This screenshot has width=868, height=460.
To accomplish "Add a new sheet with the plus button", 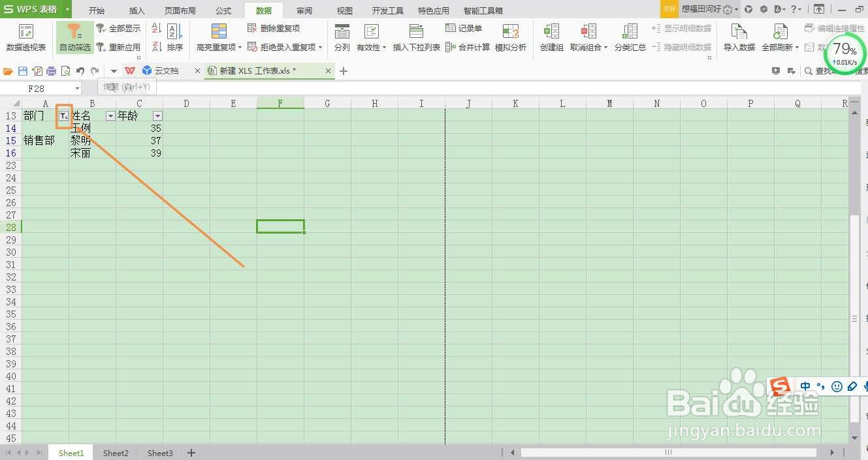I will [191, 453].
